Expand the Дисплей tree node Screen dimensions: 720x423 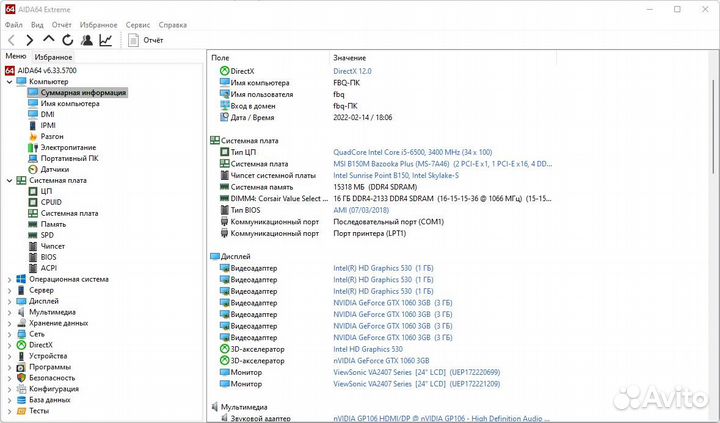click(9, 301)
